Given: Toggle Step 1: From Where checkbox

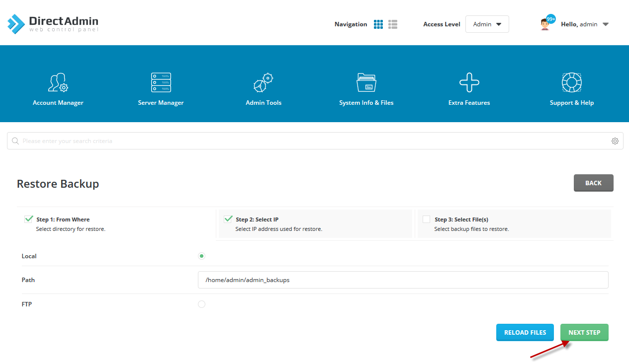Looking at the screenshot, I should (x=28, y=219).
